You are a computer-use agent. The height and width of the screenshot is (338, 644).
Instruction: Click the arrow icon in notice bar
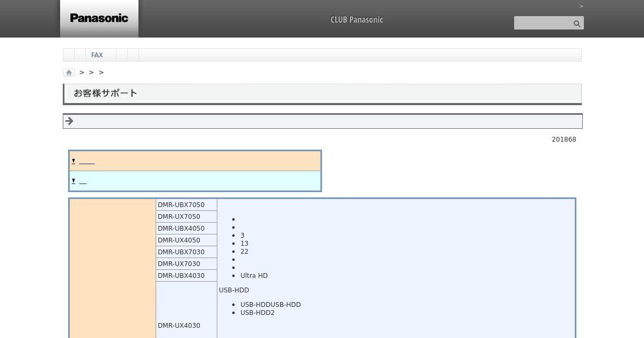click(69, 121)
